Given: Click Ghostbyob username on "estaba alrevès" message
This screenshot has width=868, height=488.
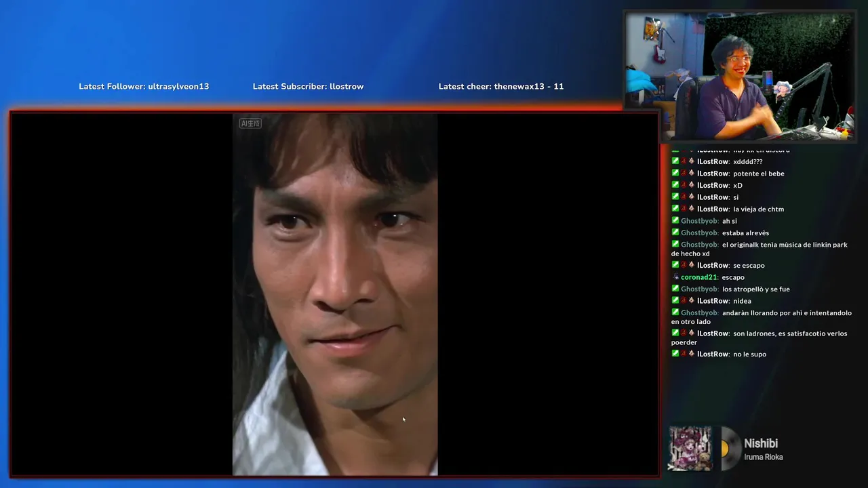Looking at the screenshot, I should [x=699, y=233].
